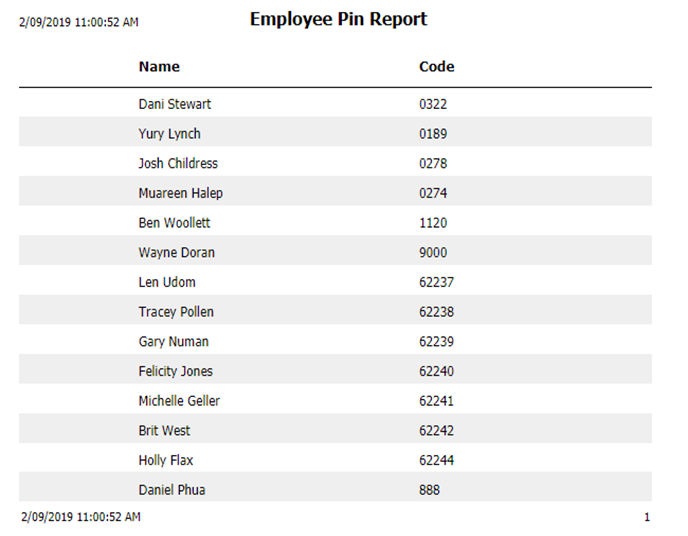Click the timestamp in the report header
688x536 pixels.
tap(79, 21)
